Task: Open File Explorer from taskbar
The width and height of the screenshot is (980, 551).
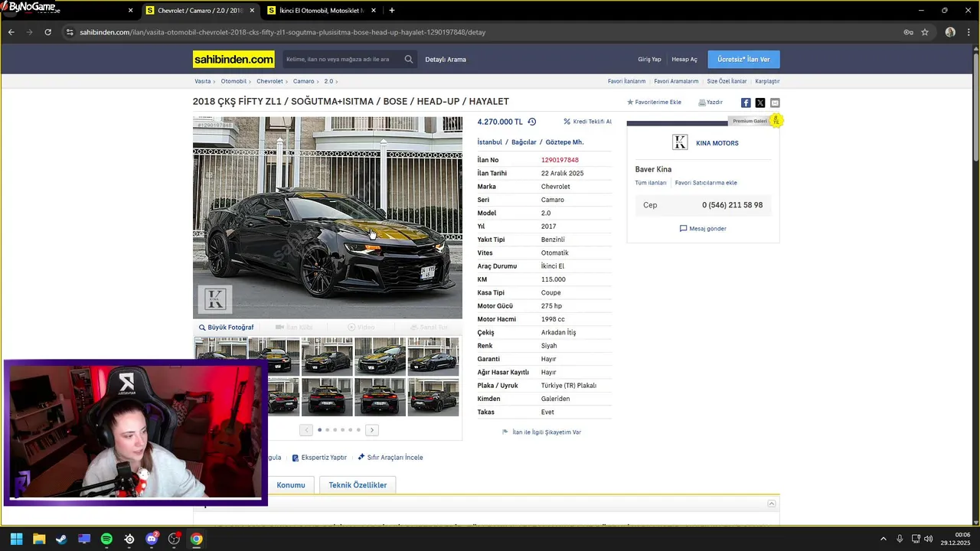Action: [39, 539]
